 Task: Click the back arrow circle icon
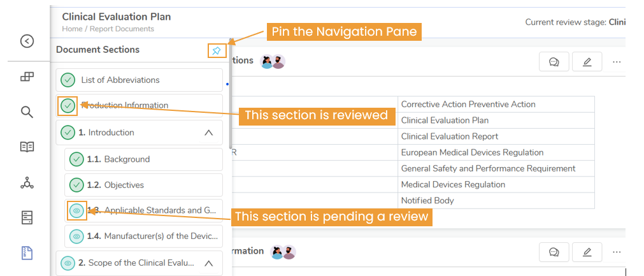pyautogui.click(x=27, y=41)
